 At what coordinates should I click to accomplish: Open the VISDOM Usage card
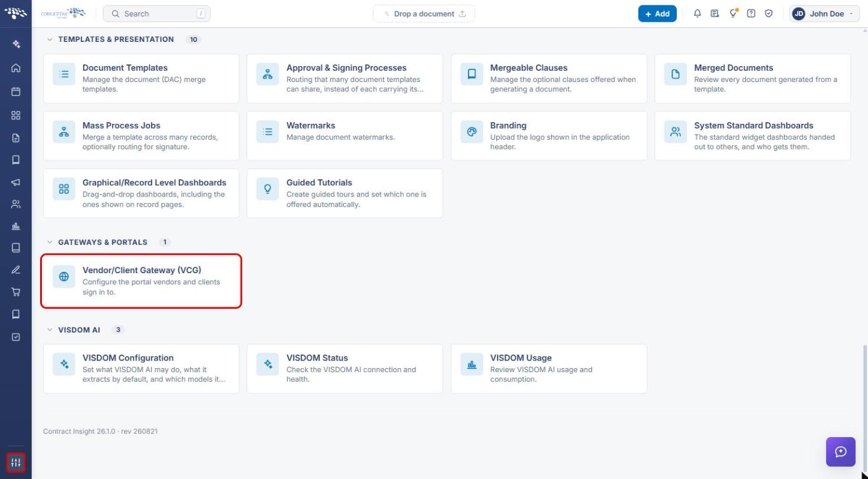(x=549, y=369)
